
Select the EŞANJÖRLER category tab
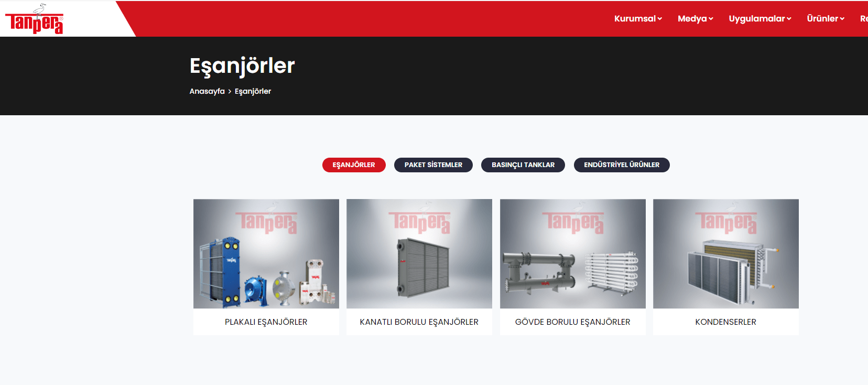click(x=354, y=165)
